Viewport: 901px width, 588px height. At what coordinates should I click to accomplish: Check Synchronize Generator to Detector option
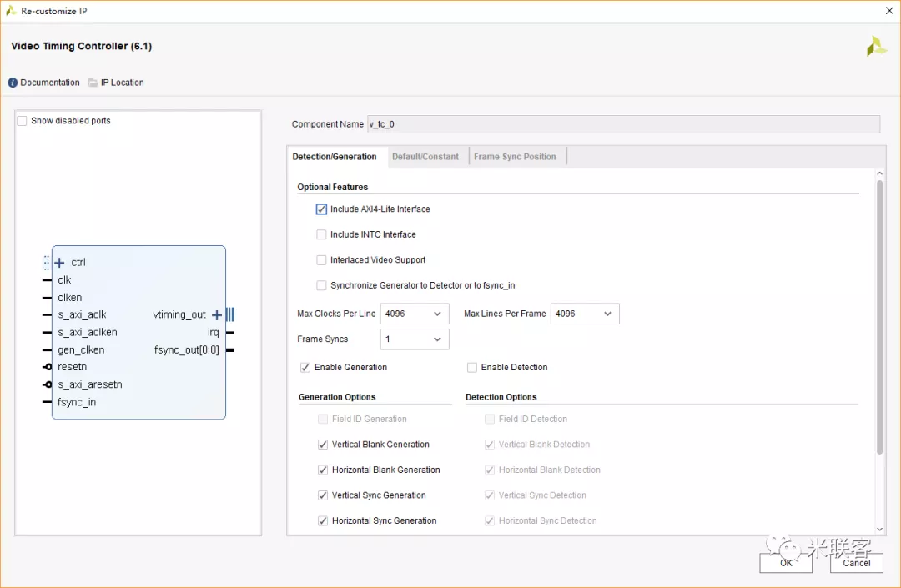click(321, 285)
